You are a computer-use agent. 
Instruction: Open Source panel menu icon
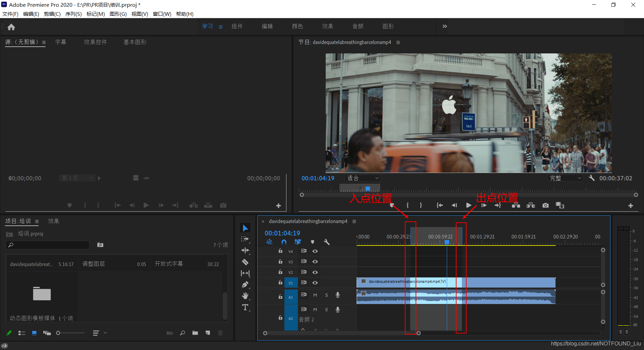click(44, 42)
